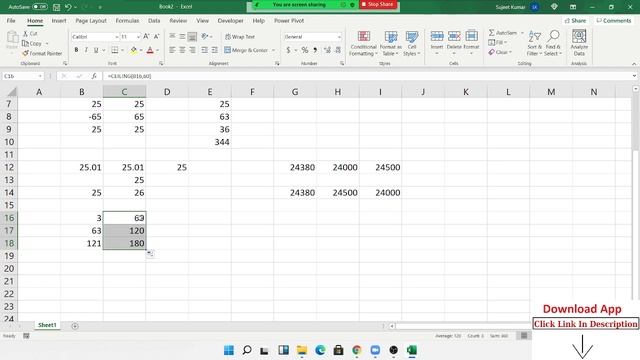Apply Underline formatting
The width and height of the screenshot is (640, 360).
pyautogui.click(x=96, y=50)
